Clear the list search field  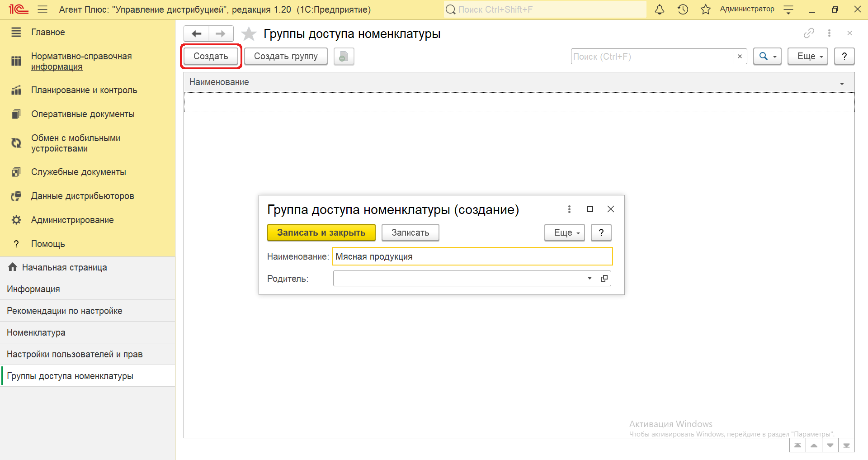tap(740, 57)
